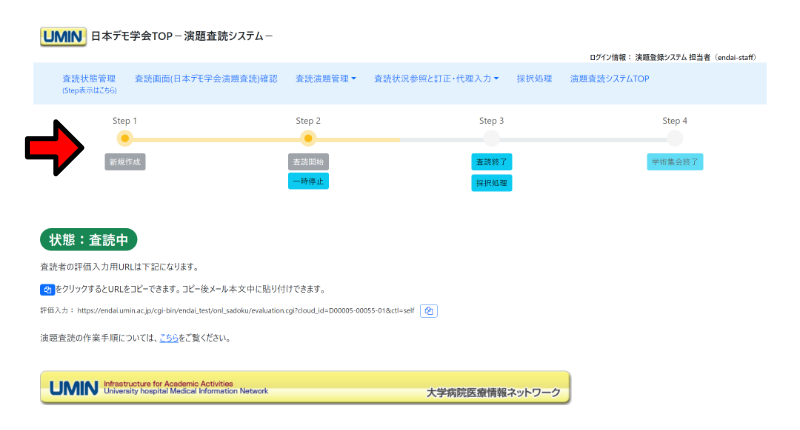
Task: Click 採択処理 button under Step 3
Action: pos(491,183)
